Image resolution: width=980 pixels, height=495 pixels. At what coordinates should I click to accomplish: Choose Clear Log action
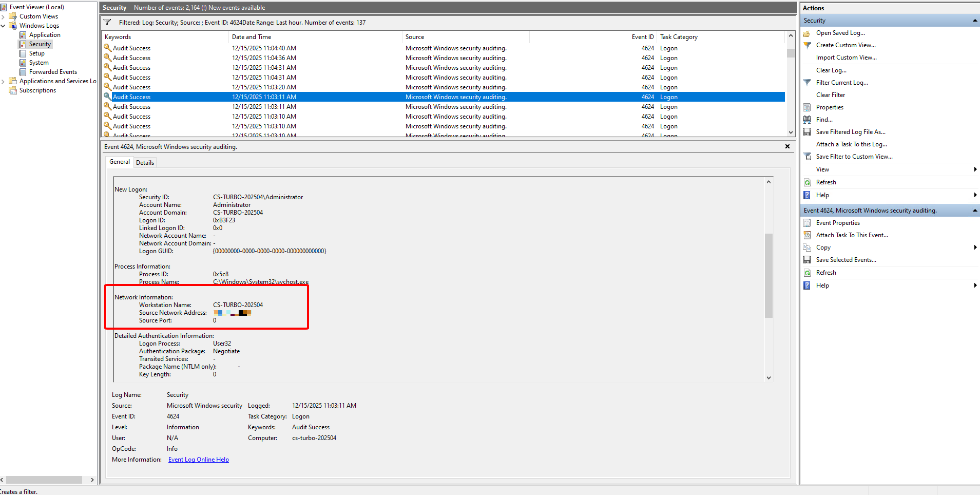pos(831,70)
